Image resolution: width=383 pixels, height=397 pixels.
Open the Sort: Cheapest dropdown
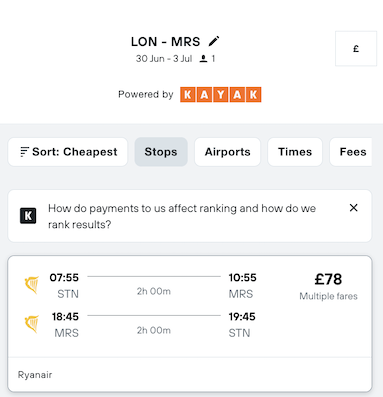(x=68, y=152)
